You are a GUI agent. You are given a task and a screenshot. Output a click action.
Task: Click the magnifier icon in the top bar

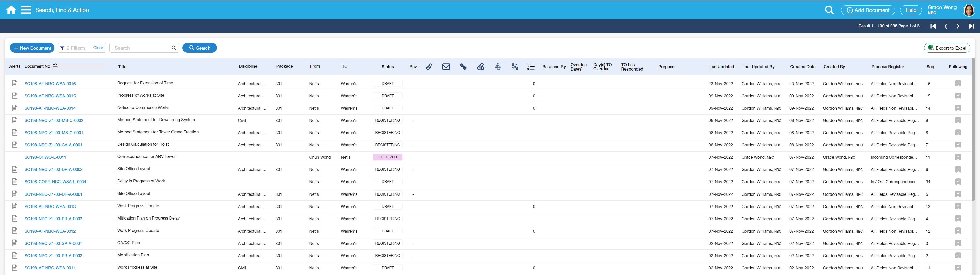click(x=829, y=10)
